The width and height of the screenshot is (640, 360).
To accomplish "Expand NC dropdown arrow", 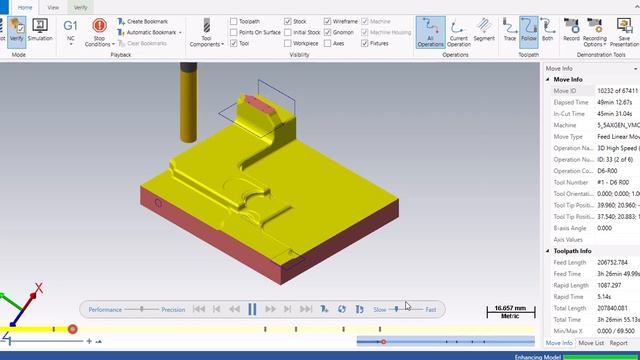I will click(71, 44).
